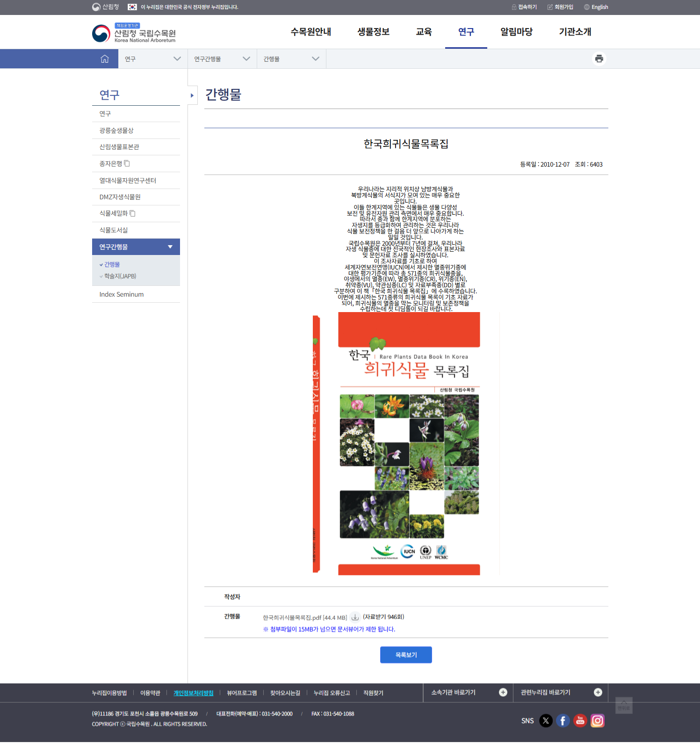Click the rare plants book cover image
Image resolution: width=700 pixels, height=743 pixels.
406,443
